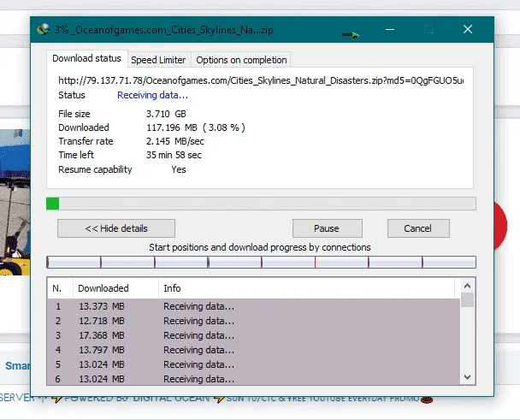
Task: Click the transfer rate 2.145 MB/sec
Action: pyautogui.click(x=175, y=141)
